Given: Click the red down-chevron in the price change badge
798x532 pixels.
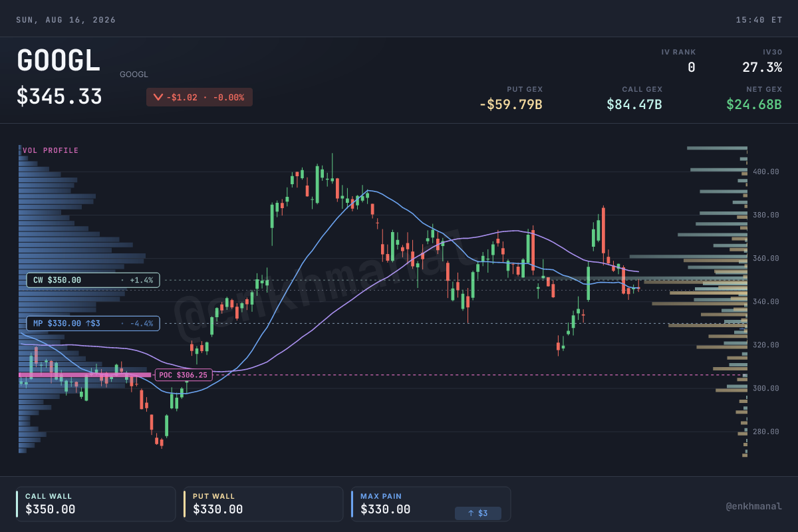Looking at the screenshot, I should click(158, 97).
